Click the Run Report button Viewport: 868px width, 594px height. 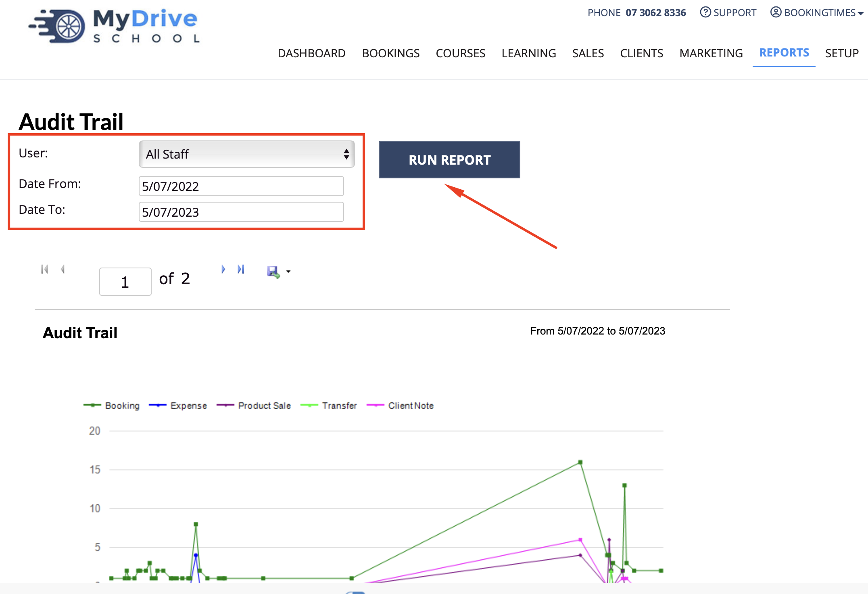[449, 160]
